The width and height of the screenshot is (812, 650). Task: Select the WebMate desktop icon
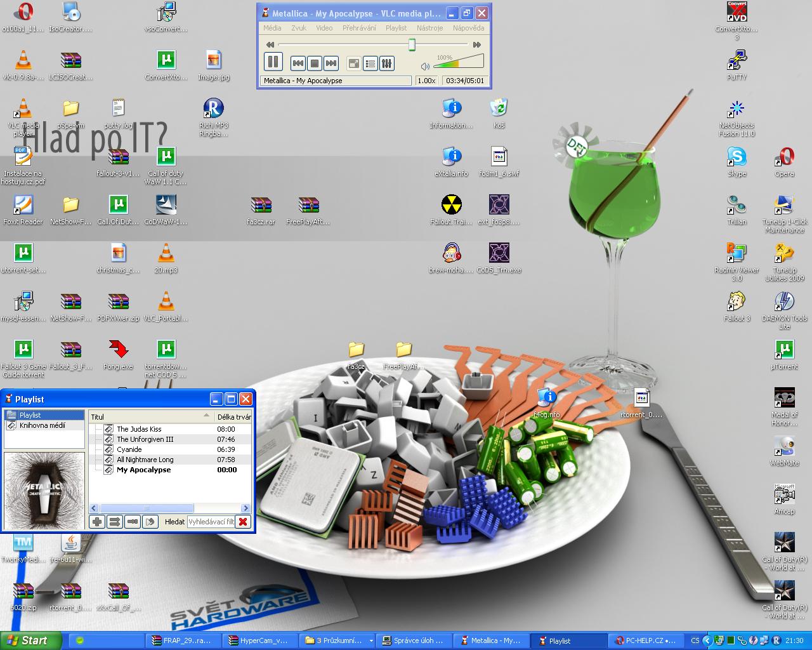tap(785, 451)
